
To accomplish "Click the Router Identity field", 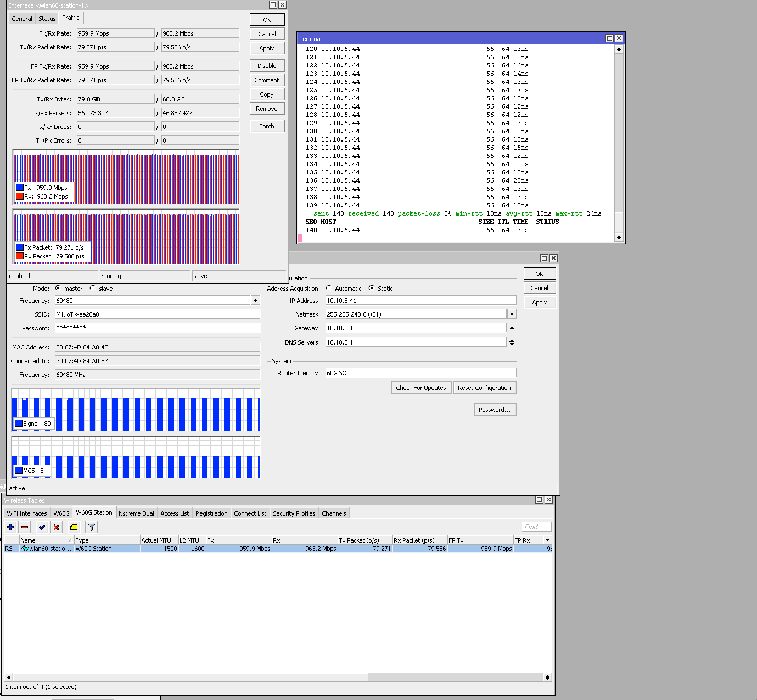I will point(420,373).
